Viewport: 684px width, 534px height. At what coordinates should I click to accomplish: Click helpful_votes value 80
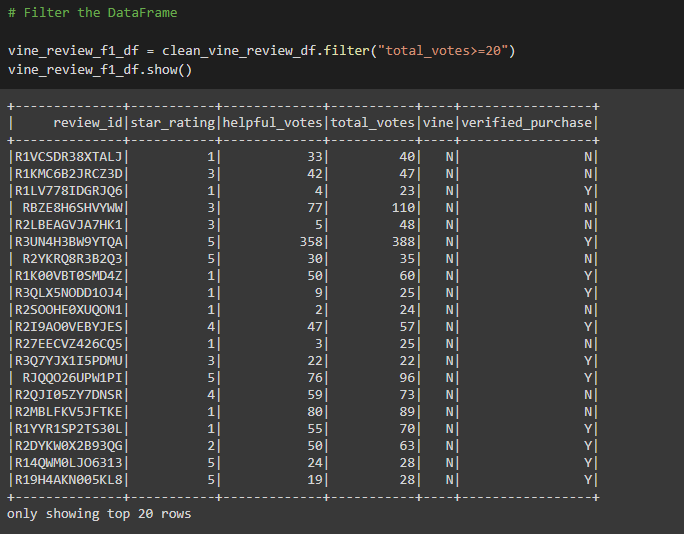click(x=315, y=412)
